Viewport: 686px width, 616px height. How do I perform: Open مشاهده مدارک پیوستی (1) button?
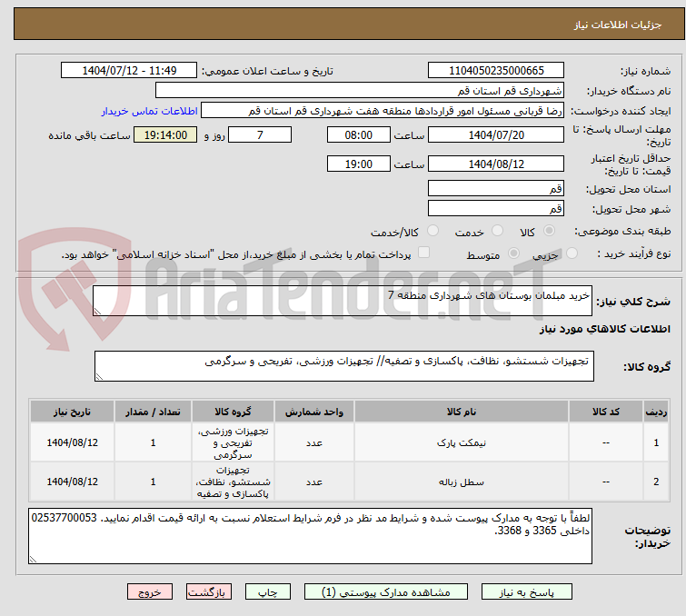point(386,592)
